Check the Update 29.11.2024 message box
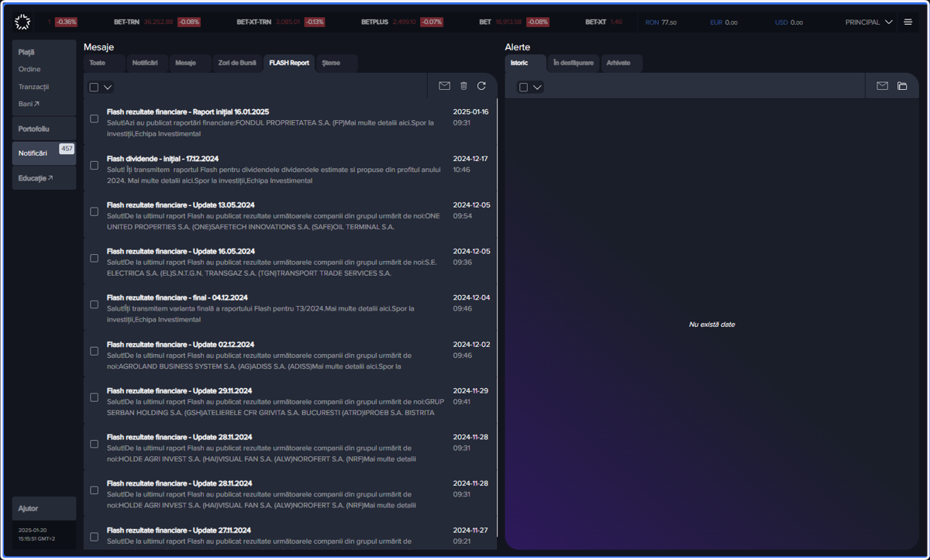 coord(95,397)
